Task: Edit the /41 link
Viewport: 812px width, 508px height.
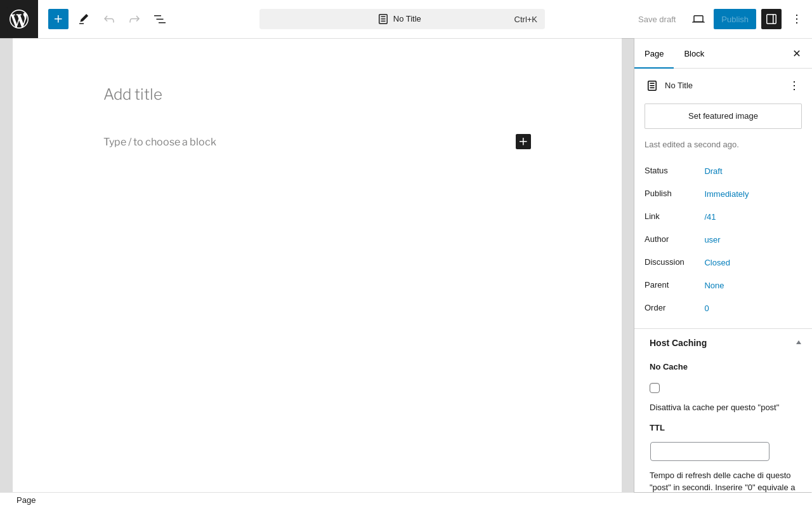Action: click(x=710, y=217)
